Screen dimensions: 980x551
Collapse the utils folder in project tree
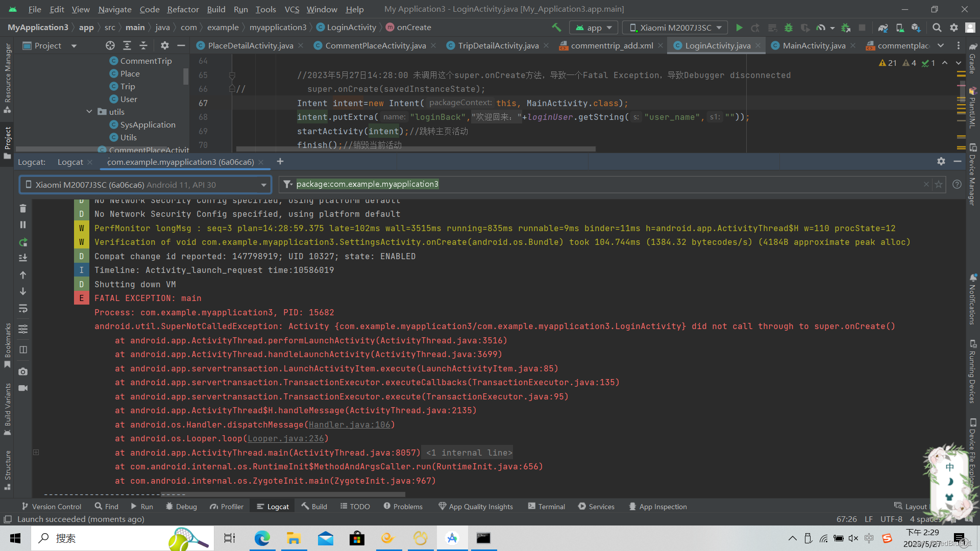click(x=89, y=112)
